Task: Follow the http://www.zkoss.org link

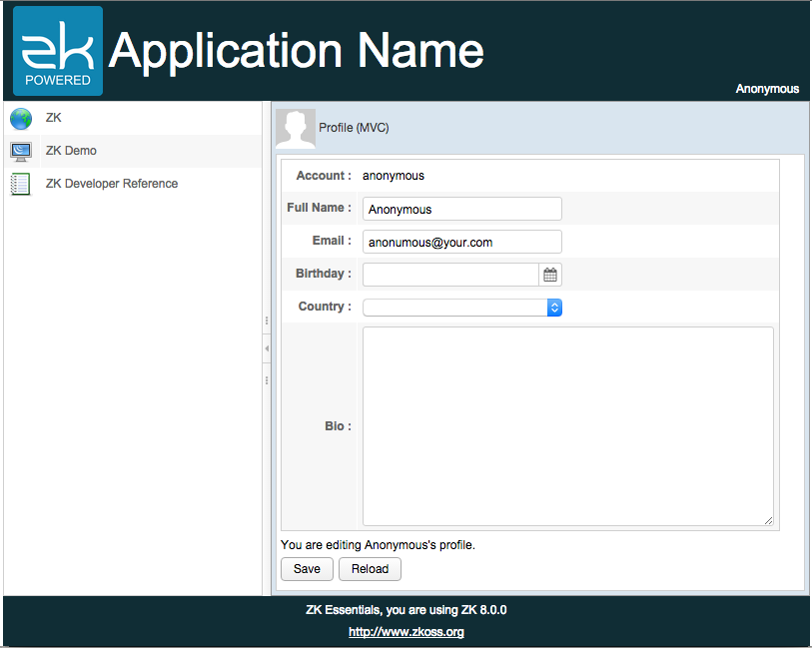Action: click(x=406, y=632)
